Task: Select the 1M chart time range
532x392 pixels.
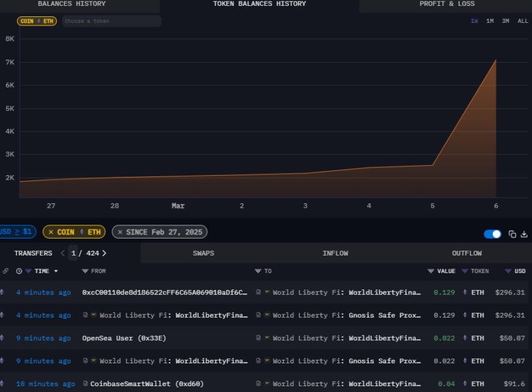Action: pyautogui.click(x=490, y=21)
